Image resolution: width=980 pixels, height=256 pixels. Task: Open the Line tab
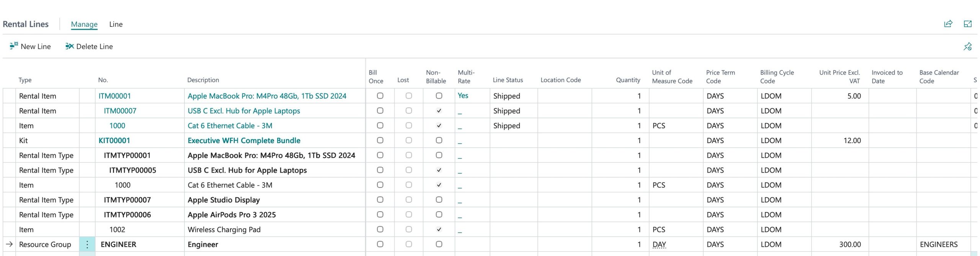point(116,24)
